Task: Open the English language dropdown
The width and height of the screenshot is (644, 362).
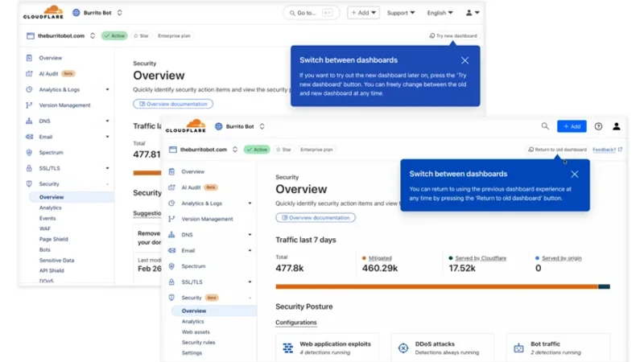Action: (x=440, y=13)
